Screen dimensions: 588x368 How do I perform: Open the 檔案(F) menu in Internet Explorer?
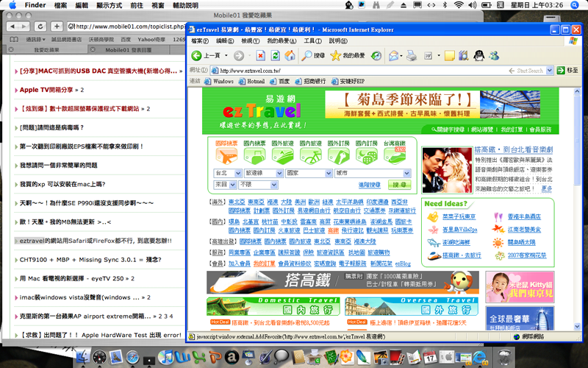200,41
